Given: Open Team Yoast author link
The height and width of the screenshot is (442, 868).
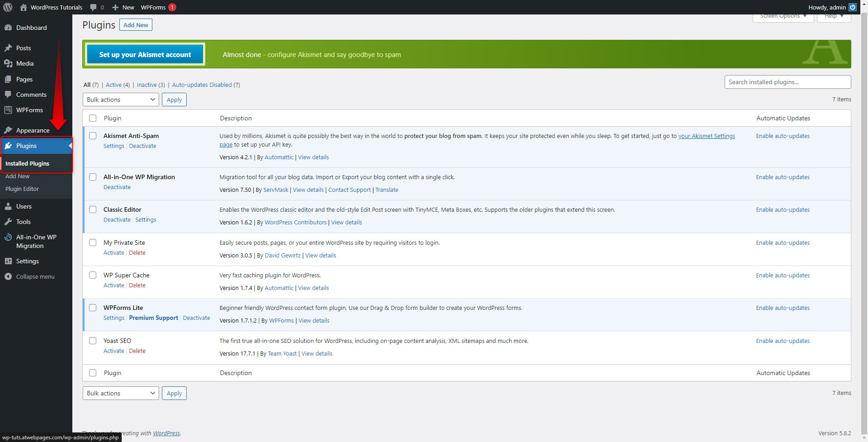Looking at the screenshot, I should click(x=282, y=353).
